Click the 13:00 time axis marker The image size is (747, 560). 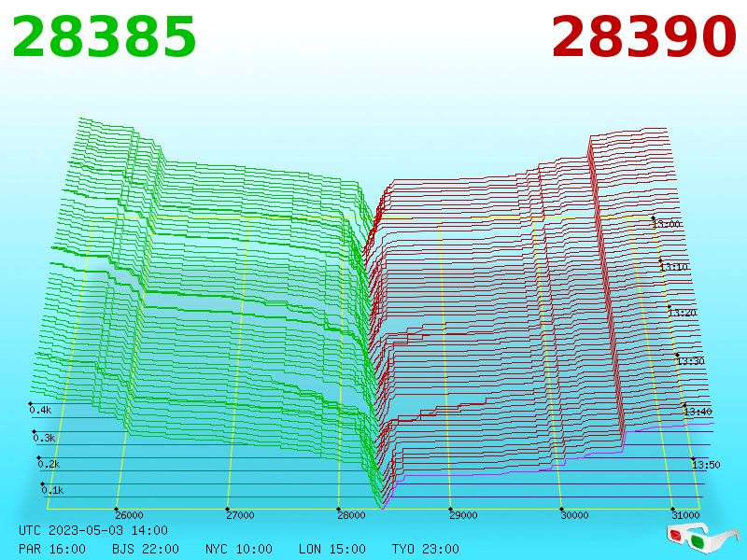(x=667, y=224)
